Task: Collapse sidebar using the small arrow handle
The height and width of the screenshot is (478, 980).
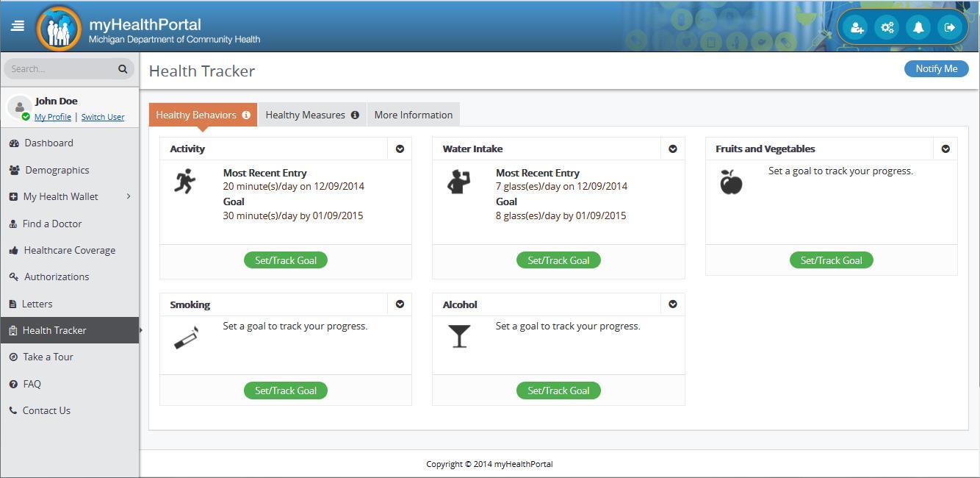Action: pos(141,330)
